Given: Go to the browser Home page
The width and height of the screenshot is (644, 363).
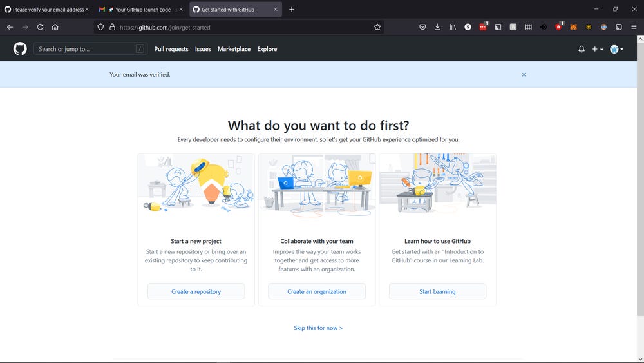Looking at the screenshot, I should pyautogui.click(x=55, y=27).
